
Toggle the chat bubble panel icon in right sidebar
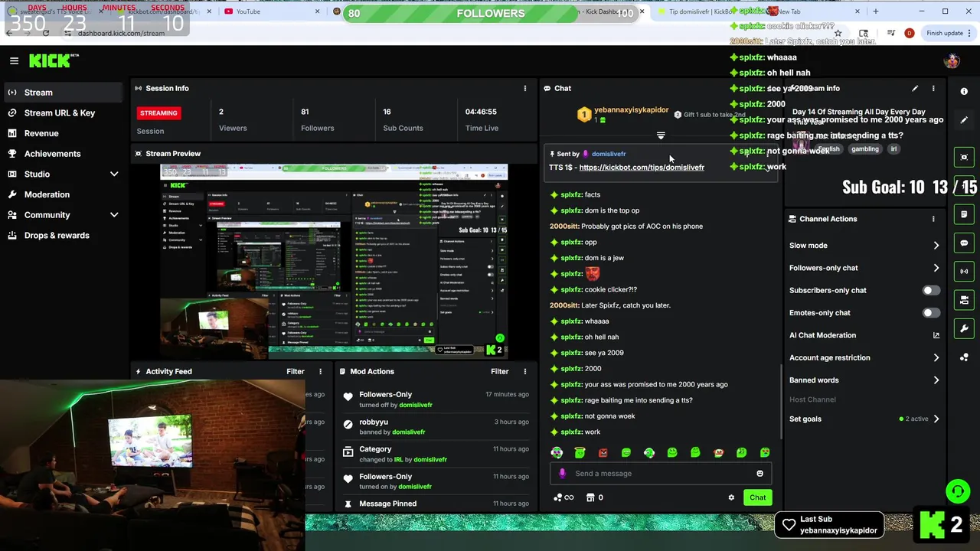[964, 243]
